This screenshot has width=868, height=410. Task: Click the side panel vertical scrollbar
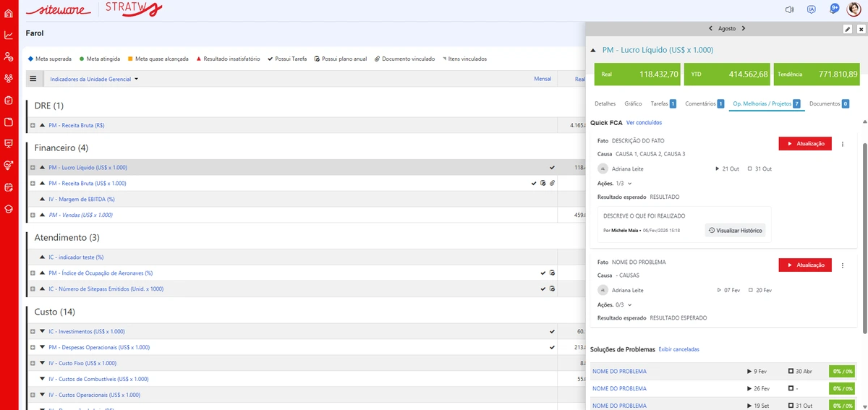[x=864, y=238]
